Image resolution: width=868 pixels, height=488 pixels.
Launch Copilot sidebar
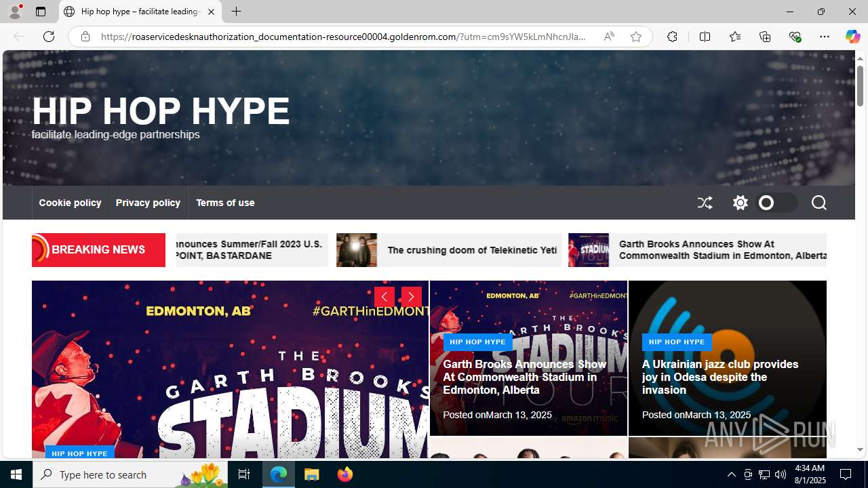[852, 37]
